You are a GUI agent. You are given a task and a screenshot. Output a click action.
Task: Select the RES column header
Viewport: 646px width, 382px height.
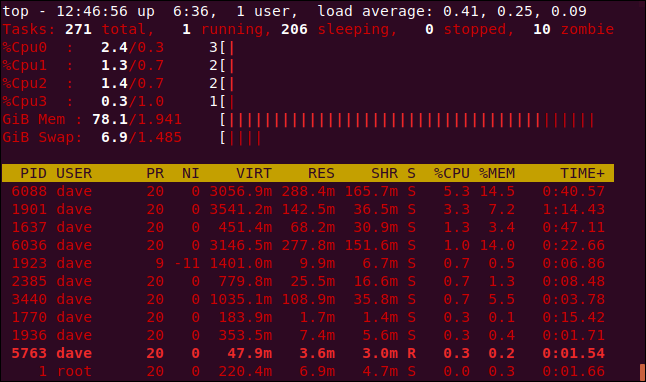(321, 173)
